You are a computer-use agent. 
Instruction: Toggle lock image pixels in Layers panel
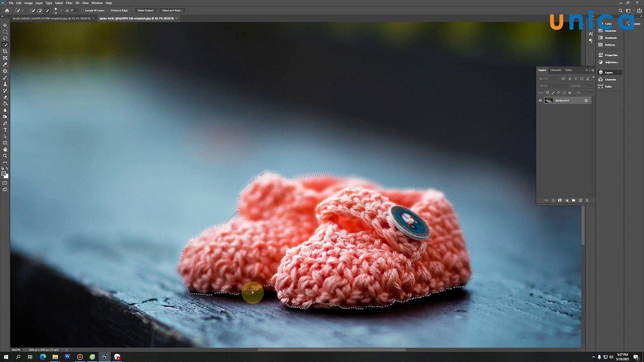tap(553, 93)
